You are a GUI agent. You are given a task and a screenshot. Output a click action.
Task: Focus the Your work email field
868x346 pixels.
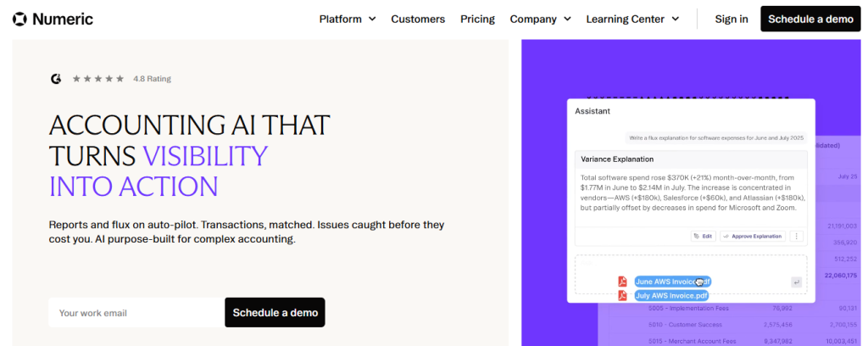point(136,313)
